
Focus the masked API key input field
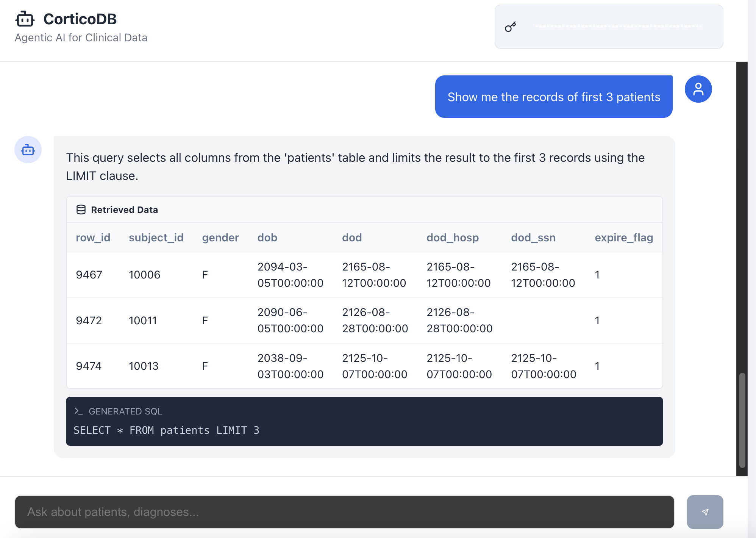click(x=618, y=27)
